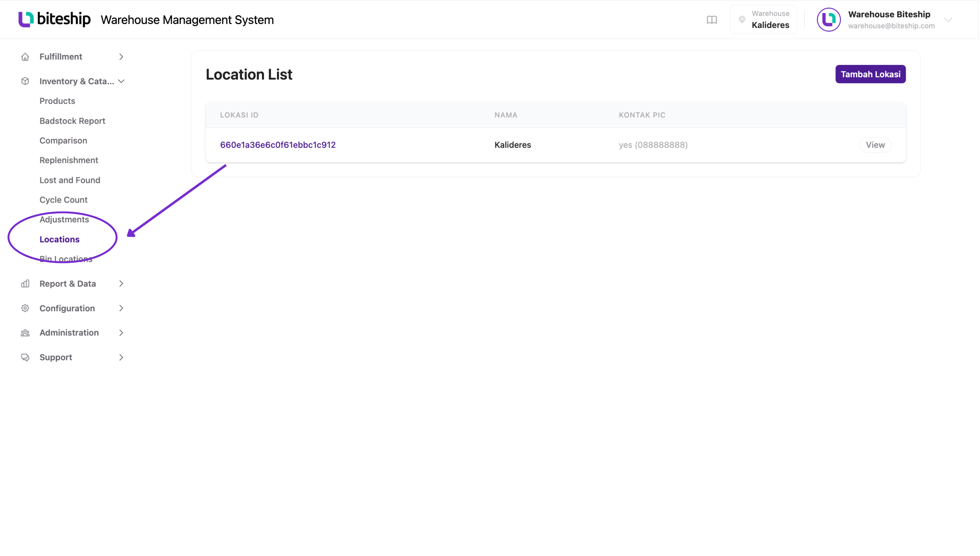Screen dimensions: 980x556
Task: Open the Warehouse Kalideres selector
Action: click(763, 19)
